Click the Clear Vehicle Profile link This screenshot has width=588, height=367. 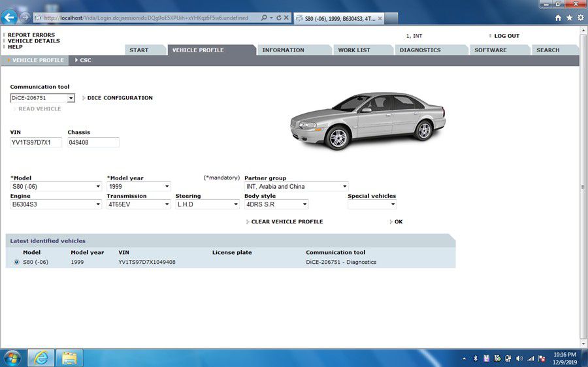tap(287, 222)
